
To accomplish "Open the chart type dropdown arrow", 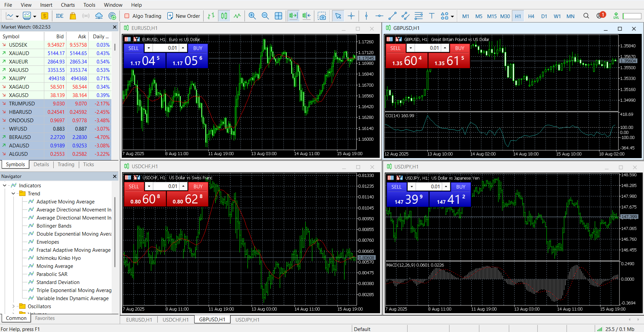I will tap(17, 16).
